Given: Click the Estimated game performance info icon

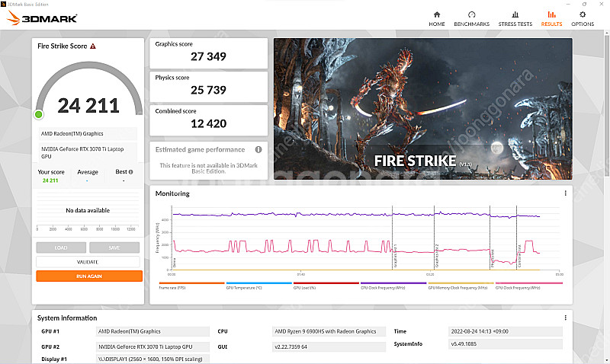Looking at the screenshot, I should 258,149.
